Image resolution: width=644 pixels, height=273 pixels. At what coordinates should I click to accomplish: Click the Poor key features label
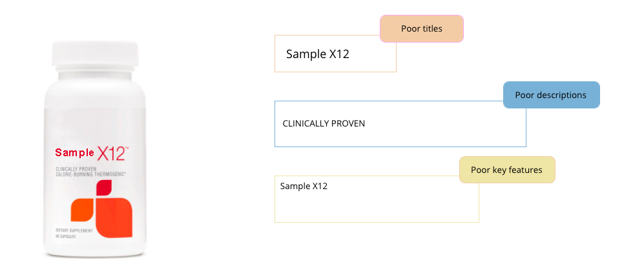507,170
